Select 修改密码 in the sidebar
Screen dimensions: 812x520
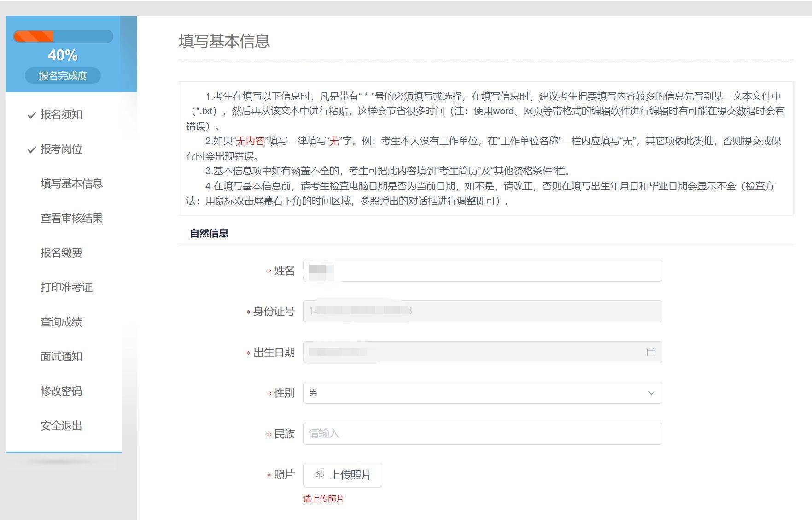[61, 391]
